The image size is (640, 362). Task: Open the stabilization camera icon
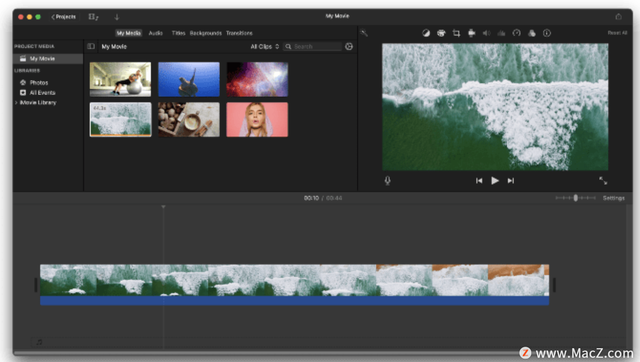471,33
